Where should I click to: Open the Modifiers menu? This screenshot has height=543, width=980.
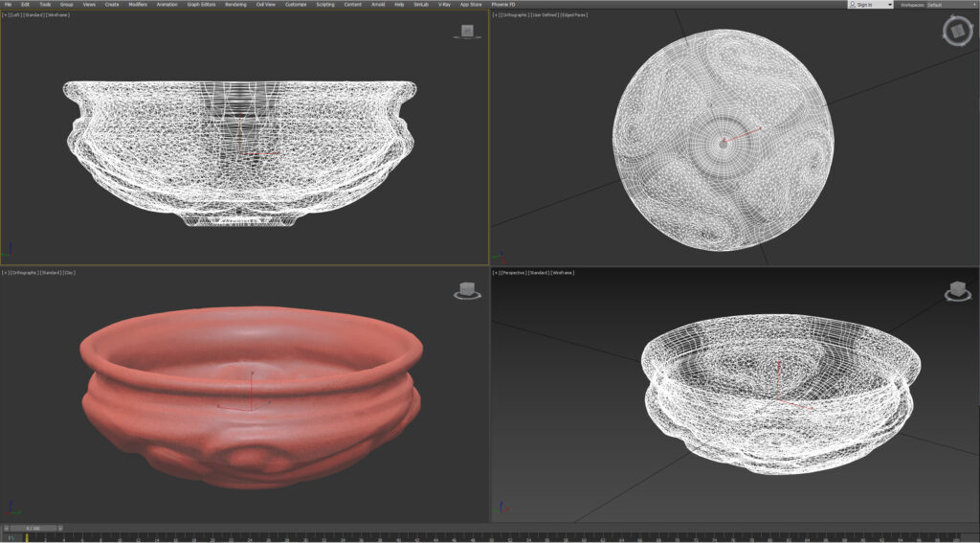tap(138, 5)
